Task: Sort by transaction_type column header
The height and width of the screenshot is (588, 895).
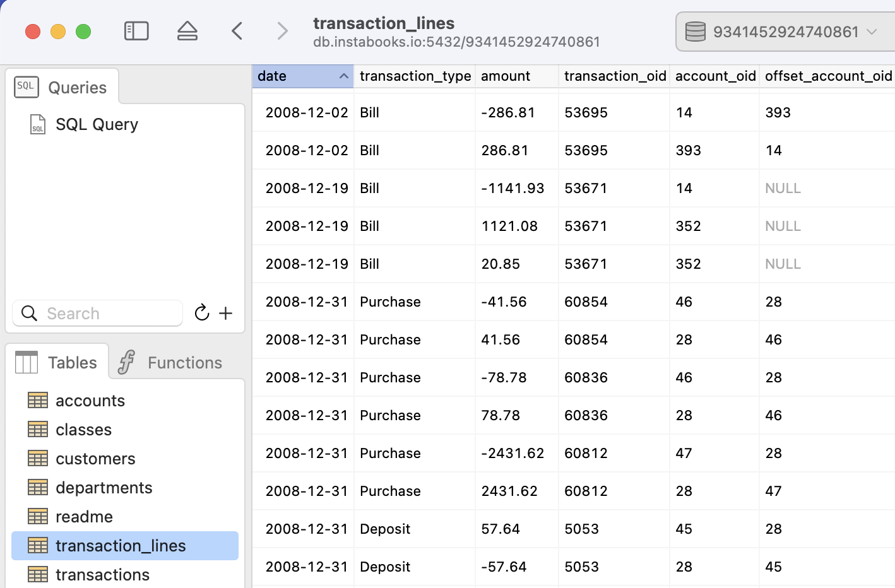Action: [x=415, y=76]
